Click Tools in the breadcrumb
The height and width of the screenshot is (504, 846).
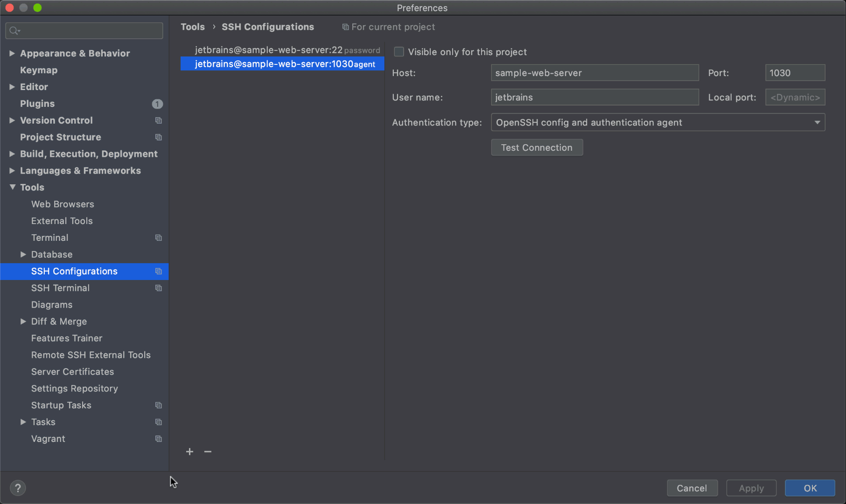[x=192, y=27]
